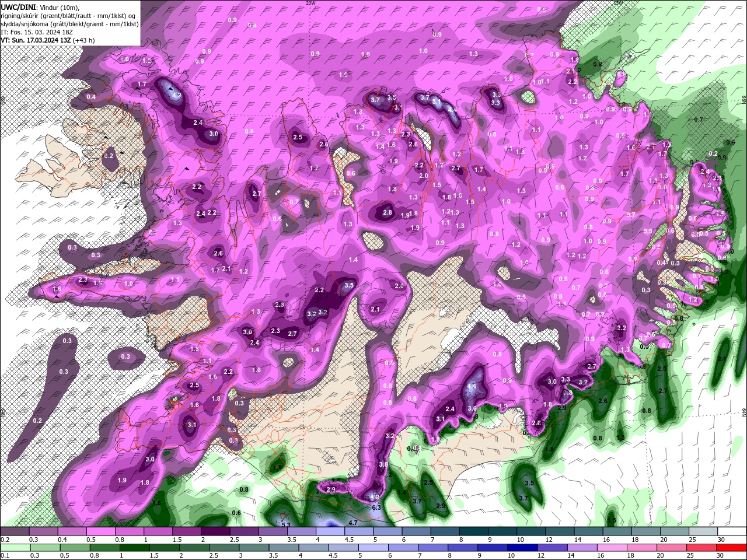
Task: Click the violet 14–16 swatch on the lower scale
Action: tap(582, 548)
